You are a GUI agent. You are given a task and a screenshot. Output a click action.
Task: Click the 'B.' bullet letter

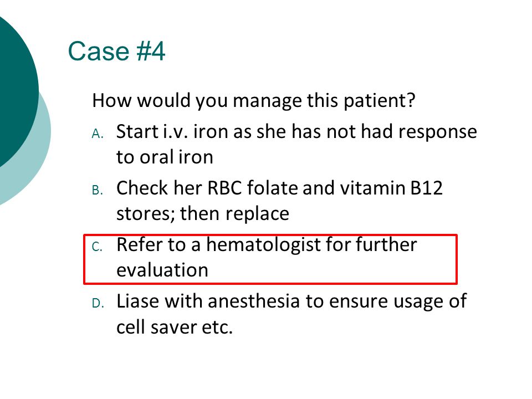tap(98, 190)
